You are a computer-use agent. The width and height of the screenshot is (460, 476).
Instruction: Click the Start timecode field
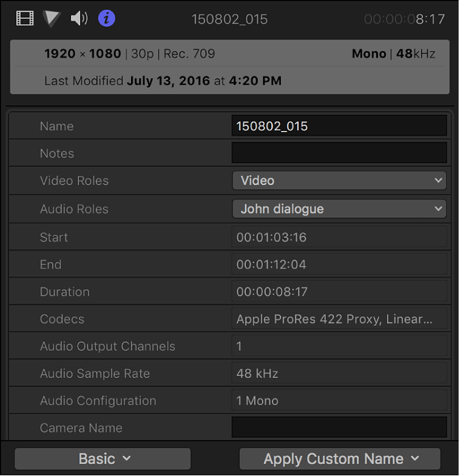339,237
